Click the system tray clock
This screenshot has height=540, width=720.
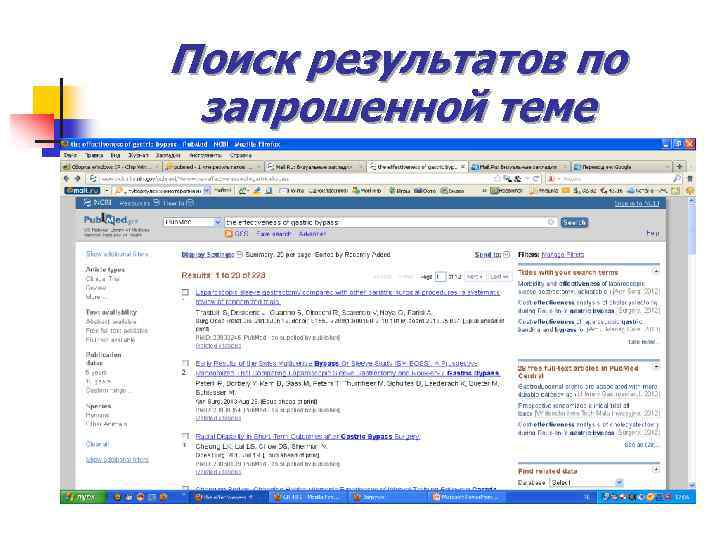coord(681,497)
